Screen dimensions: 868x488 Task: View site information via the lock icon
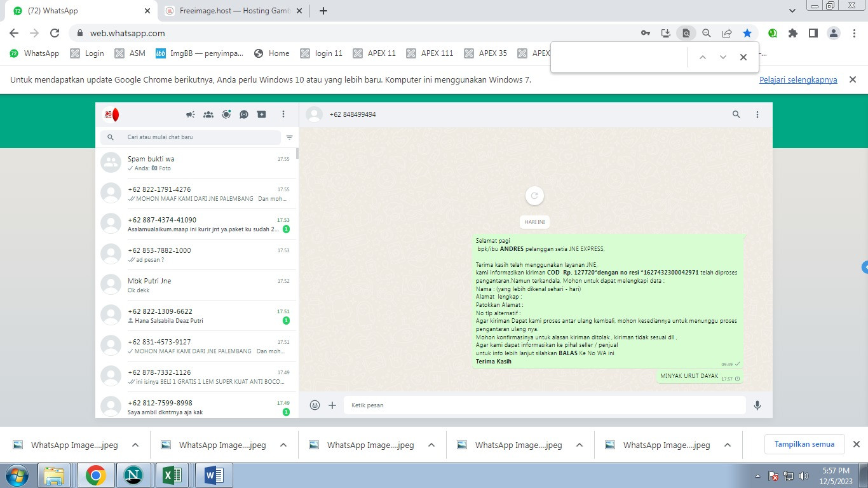tap(80, 33)
